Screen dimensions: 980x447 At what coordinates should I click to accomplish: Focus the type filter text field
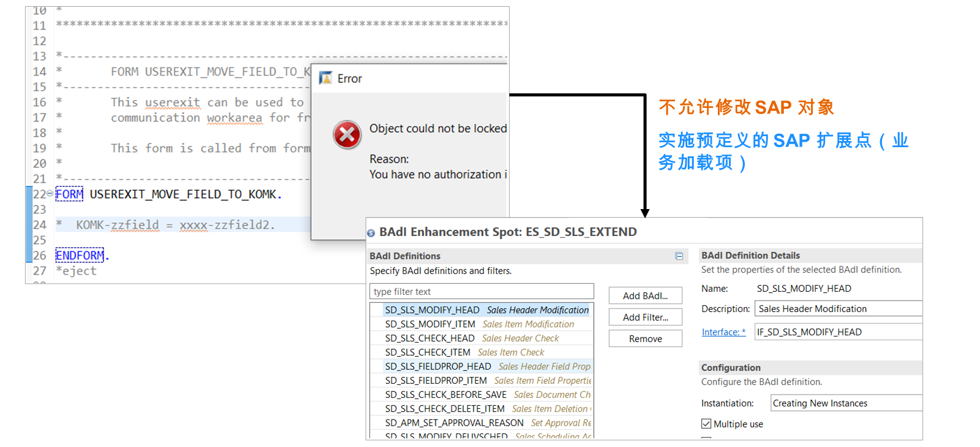(481, 291)
